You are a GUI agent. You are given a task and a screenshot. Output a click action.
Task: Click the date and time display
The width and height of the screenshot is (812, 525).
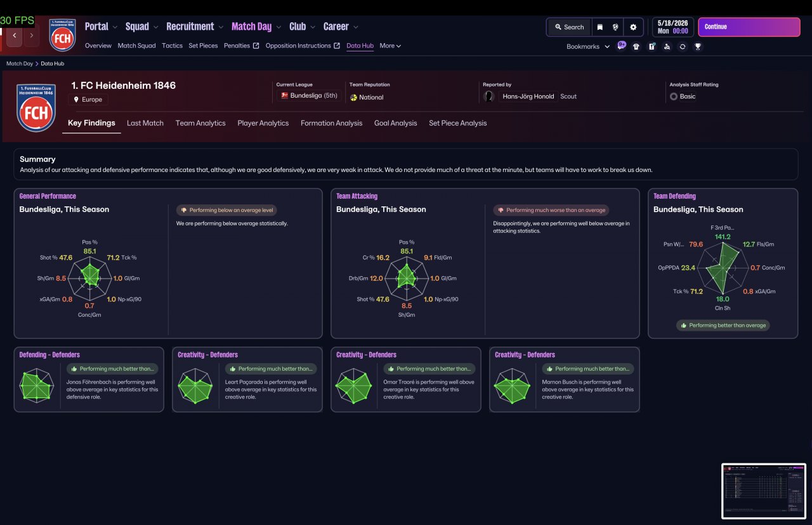pos(672,27)
